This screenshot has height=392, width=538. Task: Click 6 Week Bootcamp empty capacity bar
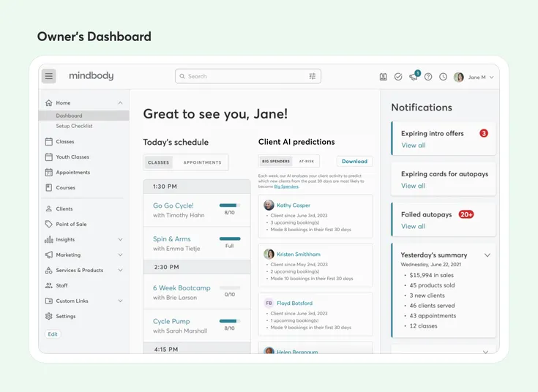230,287
